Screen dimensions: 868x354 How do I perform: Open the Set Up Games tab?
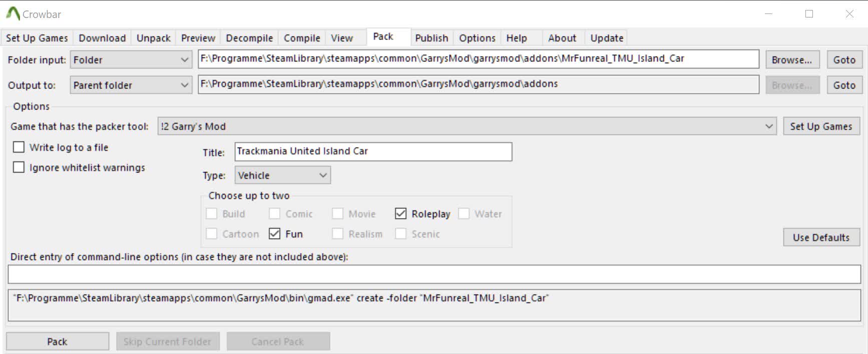tap(37, 38)
